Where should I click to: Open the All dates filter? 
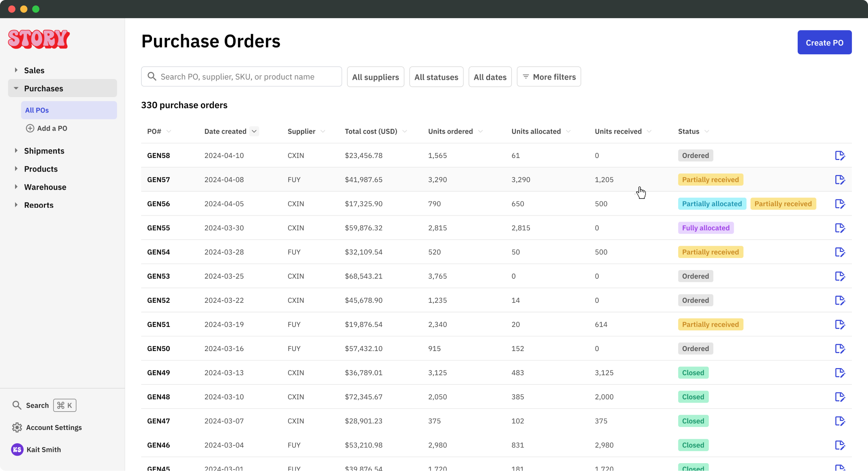click(x=490, y=77)
